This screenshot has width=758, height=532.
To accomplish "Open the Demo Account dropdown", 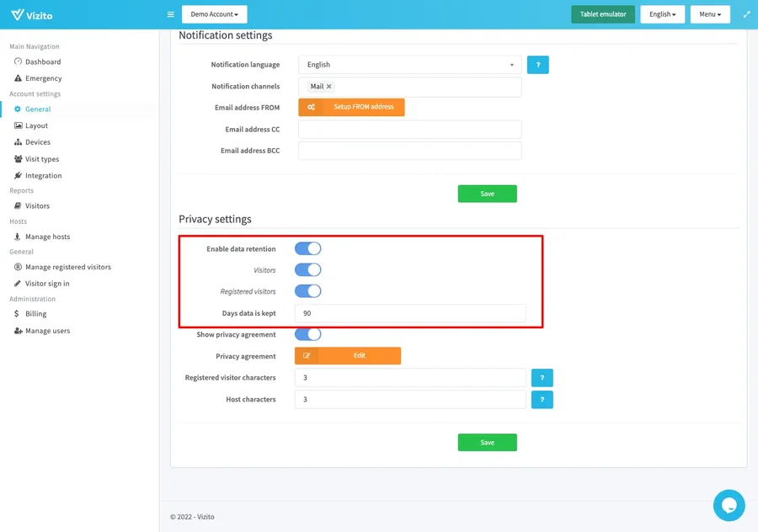I will point(214,14).
